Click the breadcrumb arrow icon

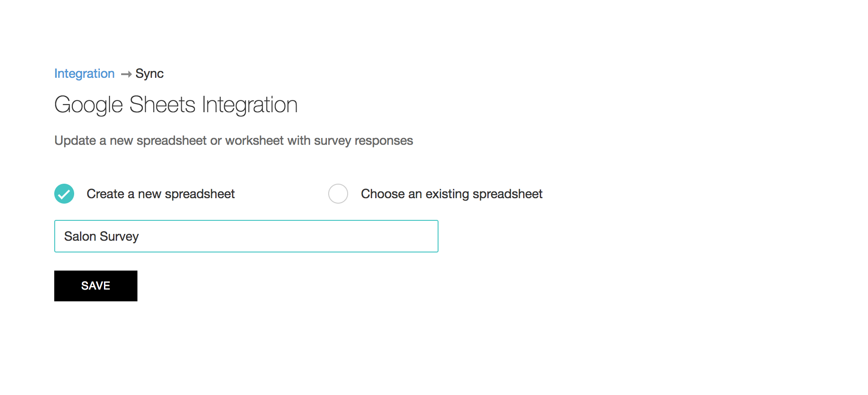click(x=126, y=74)
